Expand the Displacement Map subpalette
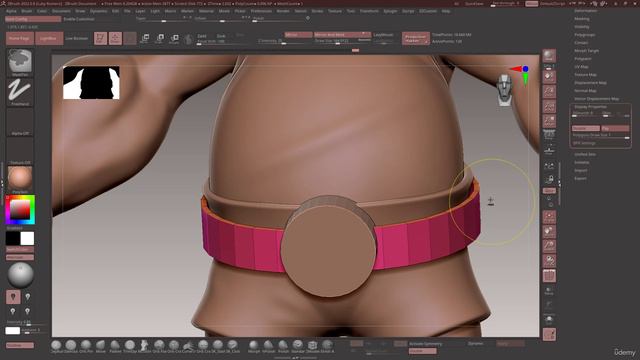Image resolution: width=640 pixels, height=360 pixels. click(590, 82)
